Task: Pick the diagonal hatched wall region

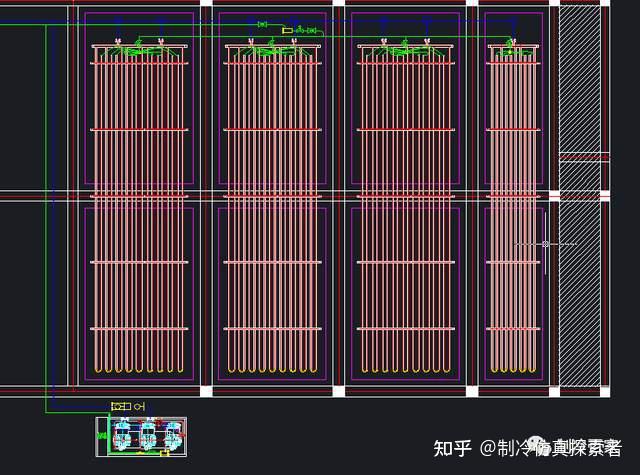Action: pos(580,196)
